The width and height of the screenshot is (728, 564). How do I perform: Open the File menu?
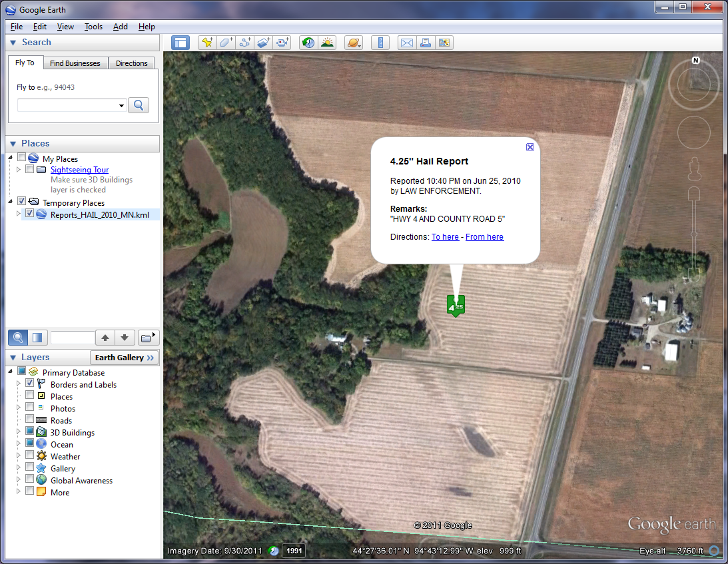click(x=17, y=27)
